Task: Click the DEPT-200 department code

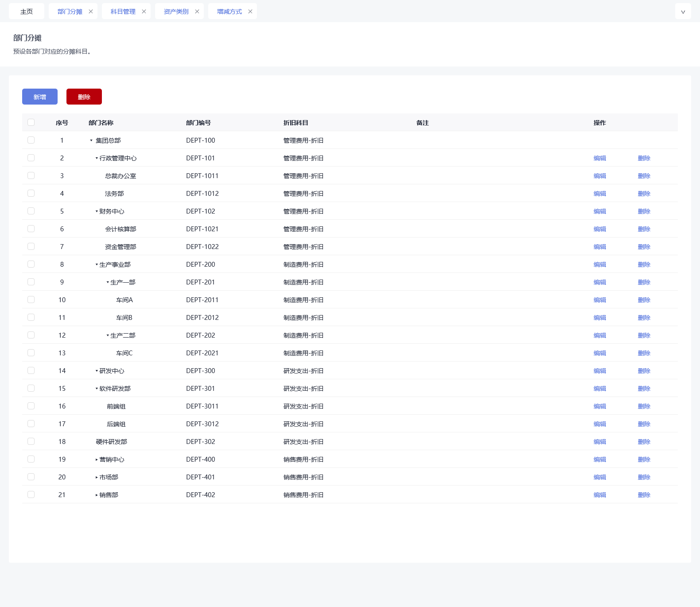Action: coord(201,265)
